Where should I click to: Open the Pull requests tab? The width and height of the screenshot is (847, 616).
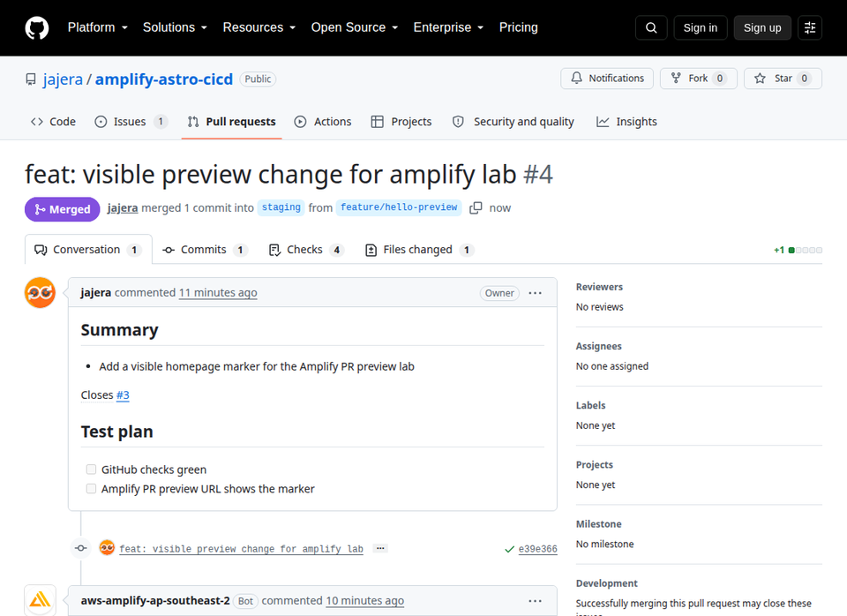tap(232, 122)
